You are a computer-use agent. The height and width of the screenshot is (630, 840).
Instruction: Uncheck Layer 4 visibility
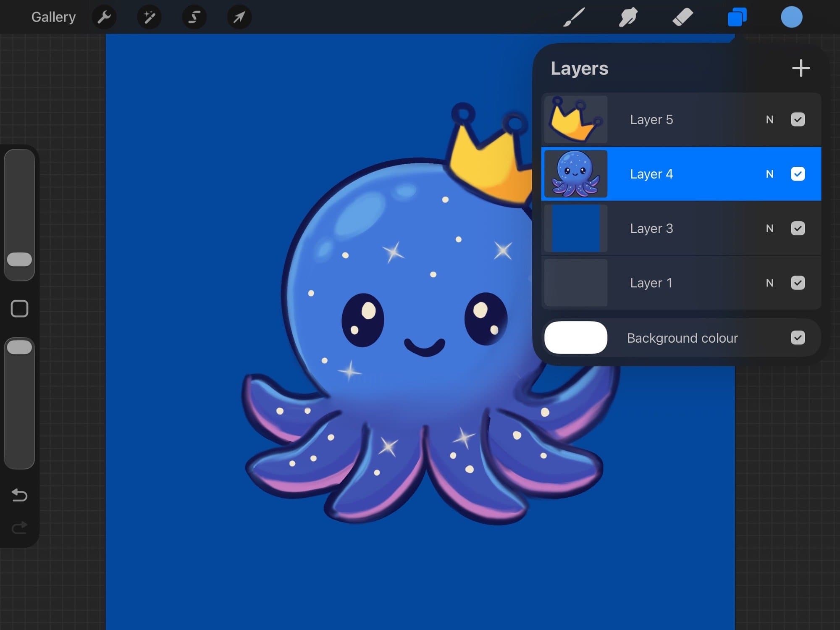pyautogui.click(x=798, y=174)
